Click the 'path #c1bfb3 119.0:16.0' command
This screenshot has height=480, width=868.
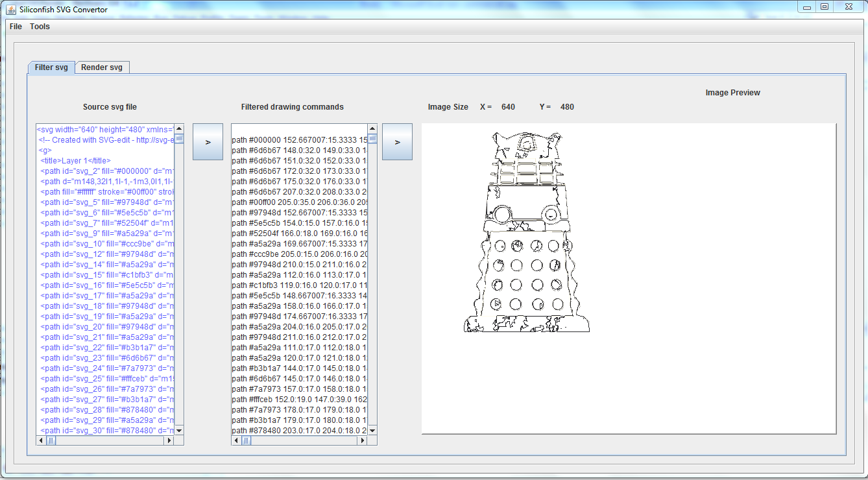(299, 285)
